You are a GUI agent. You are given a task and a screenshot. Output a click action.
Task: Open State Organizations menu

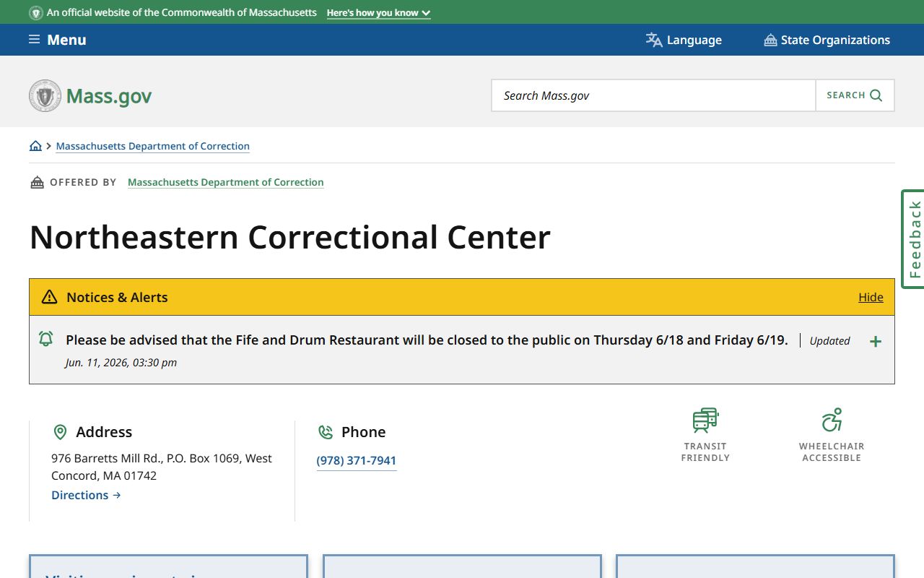(827, 40)
